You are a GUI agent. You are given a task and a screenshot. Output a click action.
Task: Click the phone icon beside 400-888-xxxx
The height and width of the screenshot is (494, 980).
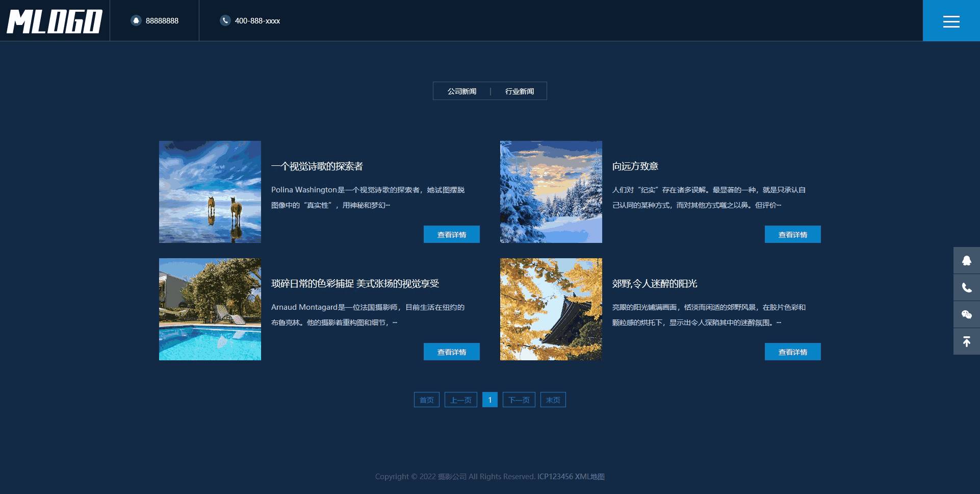click(x=225, y=21)
